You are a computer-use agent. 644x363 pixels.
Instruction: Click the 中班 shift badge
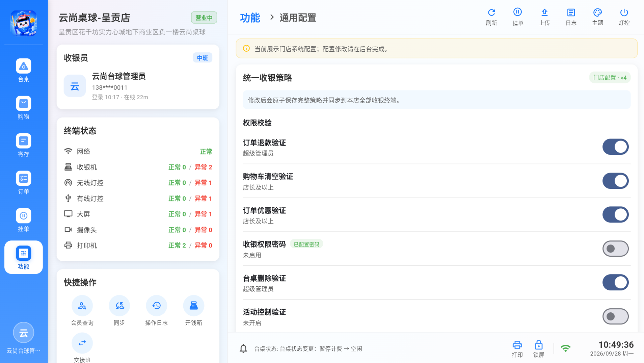[x=202, y=58]
